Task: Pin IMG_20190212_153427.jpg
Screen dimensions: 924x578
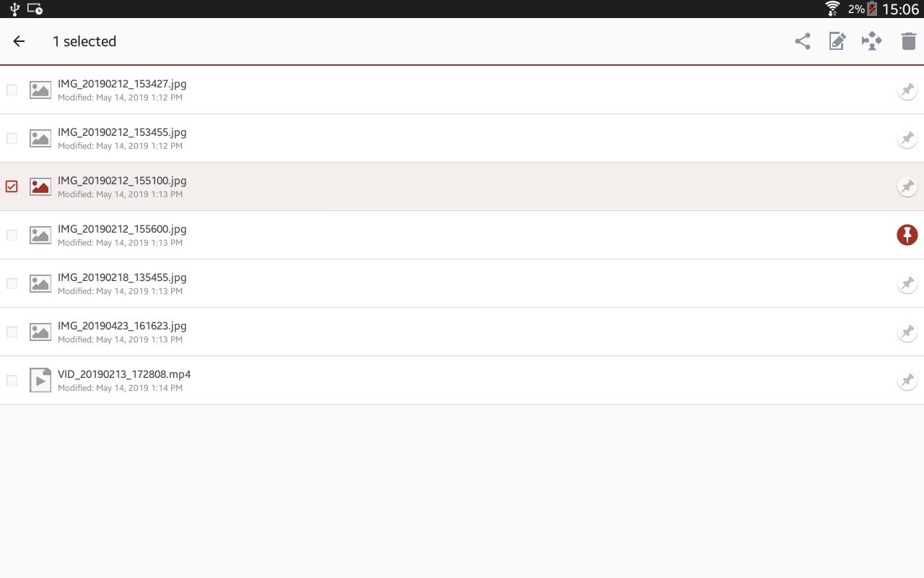Action: point(907,90)
